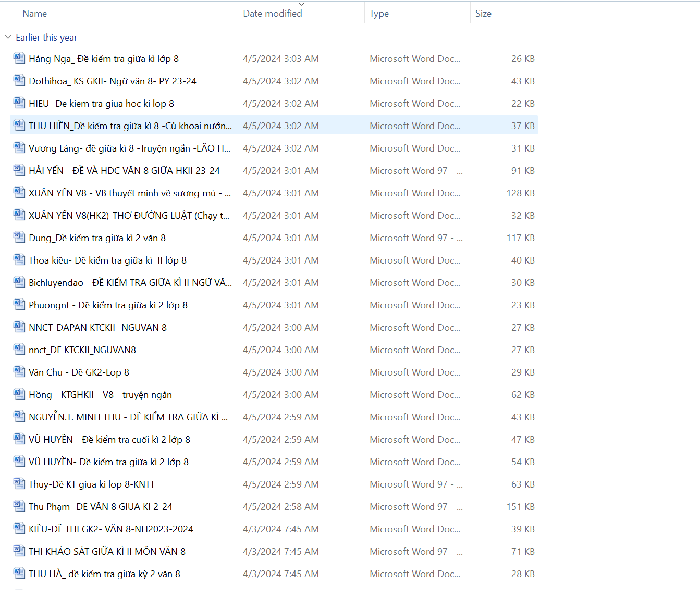Click the nnct_DE KTCKII_NGUVAN8 file icon
The image size is (700, 598).
pos(19,349)
